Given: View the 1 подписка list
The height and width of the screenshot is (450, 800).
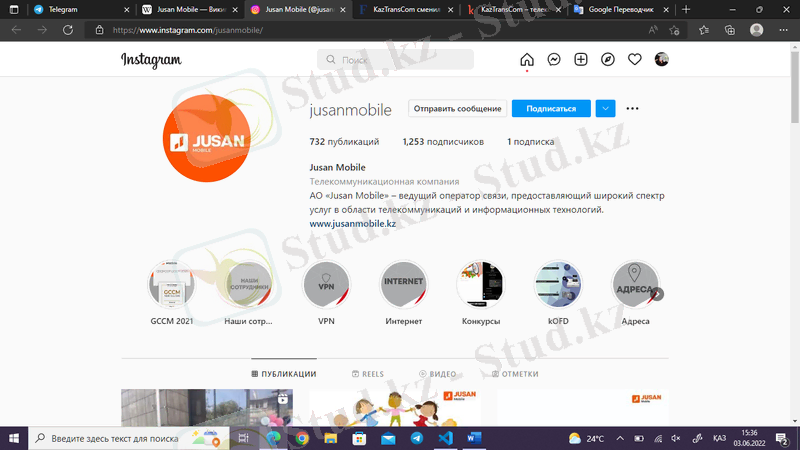Looking at the screenshot, I should tap(530, 142).
